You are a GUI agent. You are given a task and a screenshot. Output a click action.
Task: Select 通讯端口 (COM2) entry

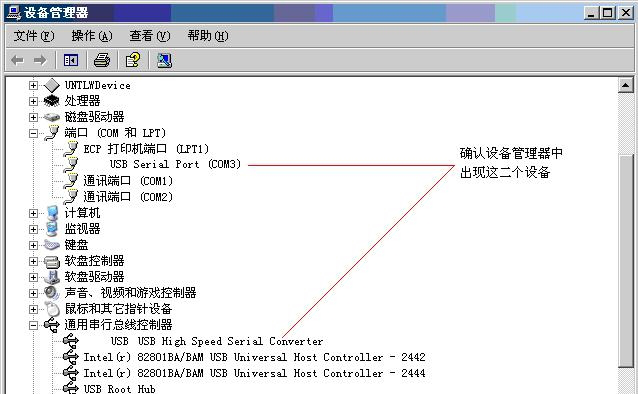click(x=128, y=197)
